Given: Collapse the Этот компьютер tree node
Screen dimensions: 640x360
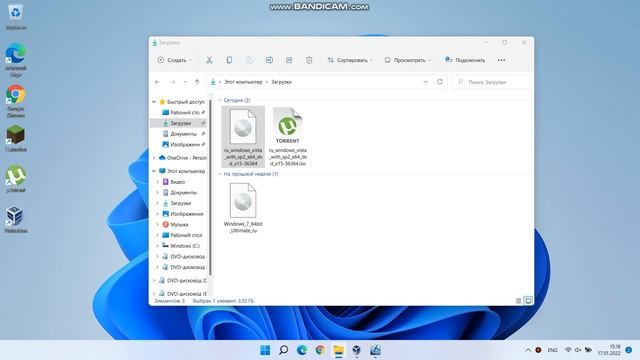Looking at the screenshot, I should pos(154,171).
